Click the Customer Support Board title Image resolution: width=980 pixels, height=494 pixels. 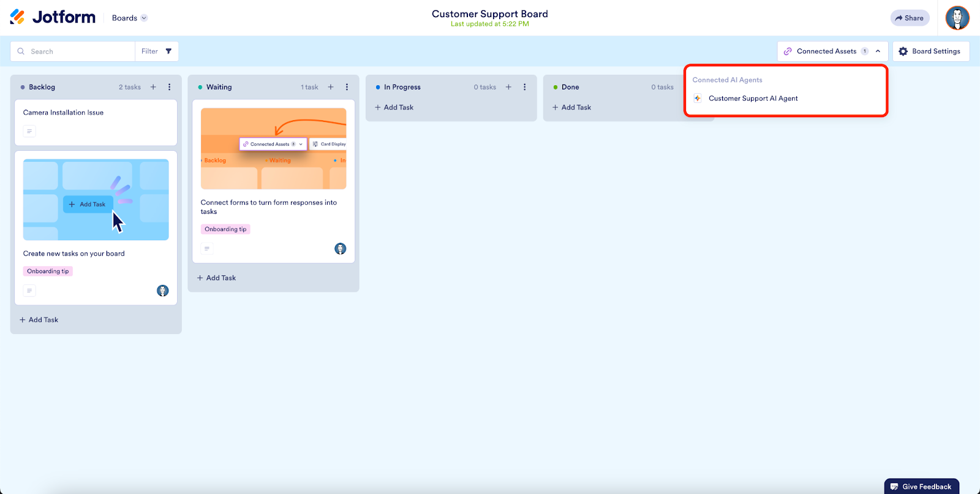490,13
